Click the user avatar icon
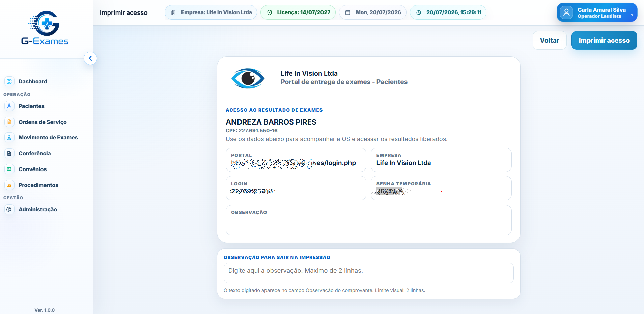The width and height of the screenshot is (644, 314). (x=566, y=12)
